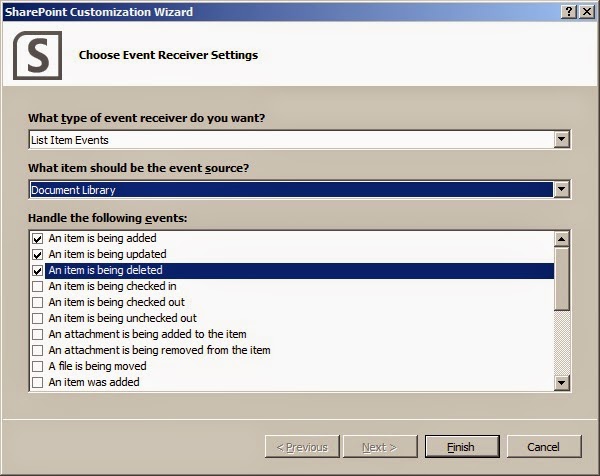600x476 pixels.
Task: Open the event source dropdown arrow
Action: tap(561, 189)
